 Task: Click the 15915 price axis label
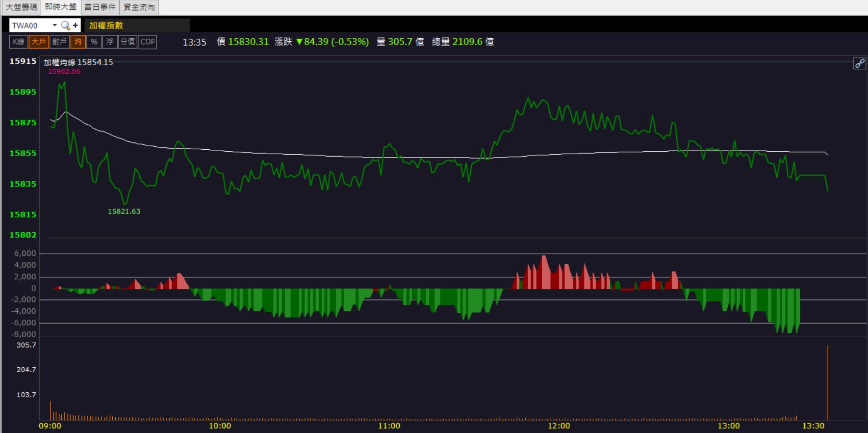23,61
